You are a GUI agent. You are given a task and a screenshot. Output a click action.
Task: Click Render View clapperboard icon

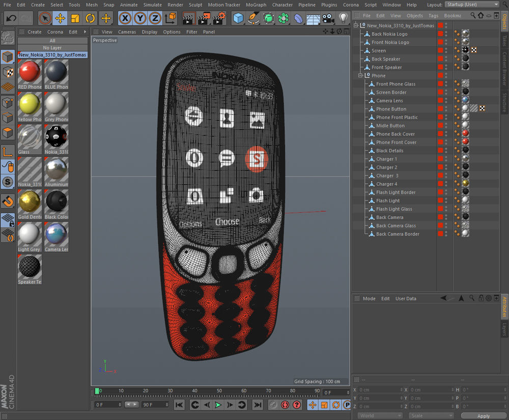[x=188, y=18]
